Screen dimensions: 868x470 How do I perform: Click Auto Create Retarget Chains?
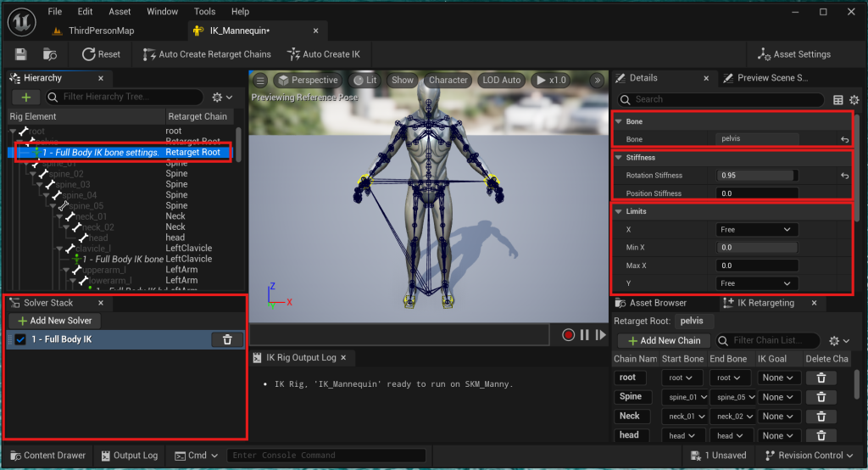(x=207, y=54)
